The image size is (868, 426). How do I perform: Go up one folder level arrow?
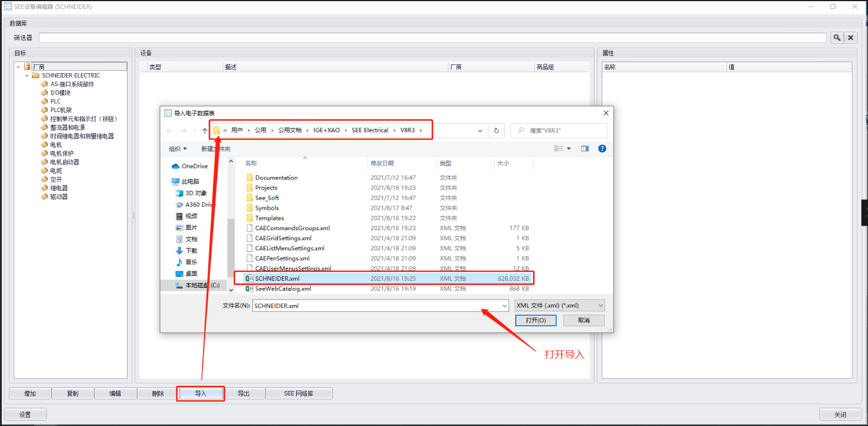click(205, 130)
